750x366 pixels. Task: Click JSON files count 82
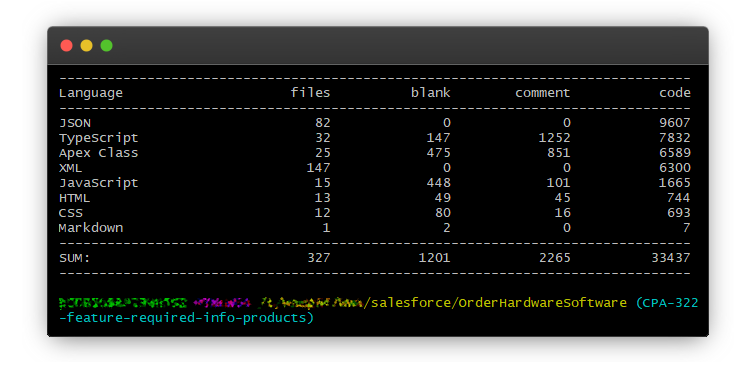coord(323,123)
